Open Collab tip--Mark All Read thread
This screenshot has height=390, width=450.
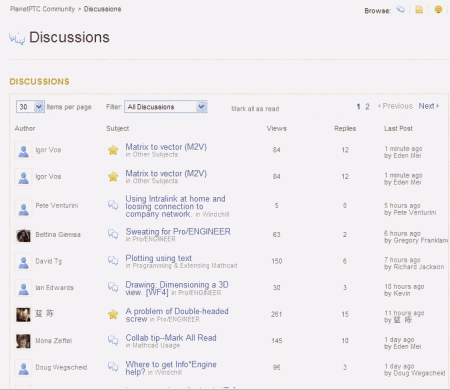click(x=171, y=338)
